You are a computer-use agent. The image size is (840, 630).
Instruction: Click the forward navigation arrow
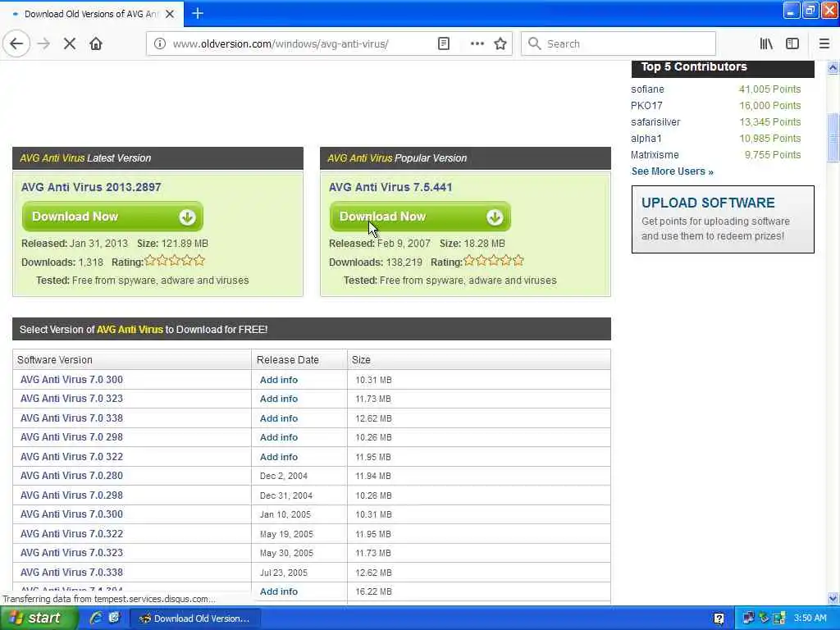(x=44, y=43)
